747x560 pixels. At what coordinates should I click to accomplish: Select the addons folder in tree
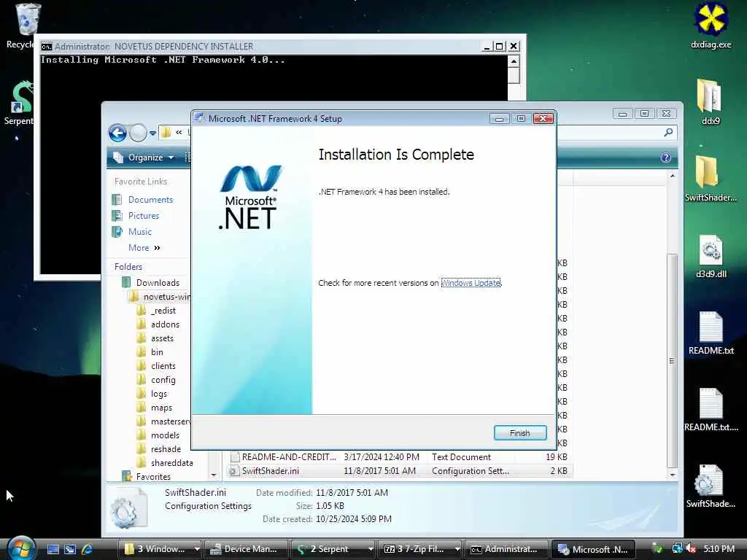pyautogui.click(x=158, y=324)
